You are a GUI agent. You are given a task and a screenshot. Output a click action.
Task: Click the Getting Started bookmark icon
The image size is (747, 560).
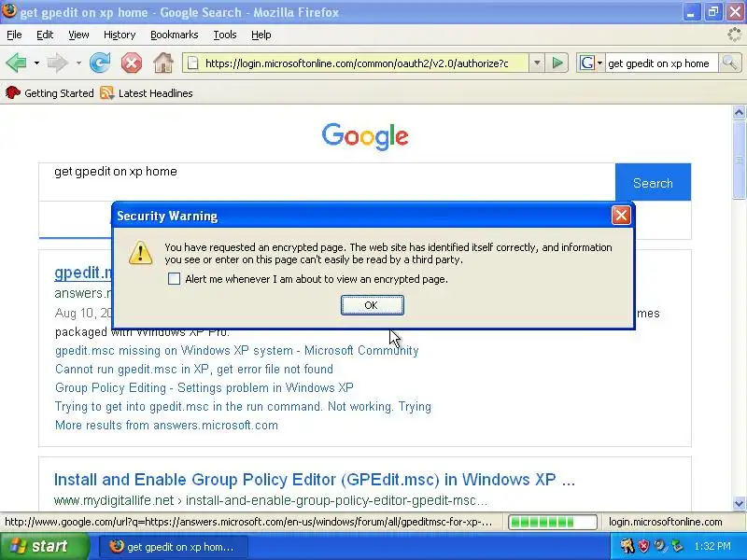[x=13, y=92]
